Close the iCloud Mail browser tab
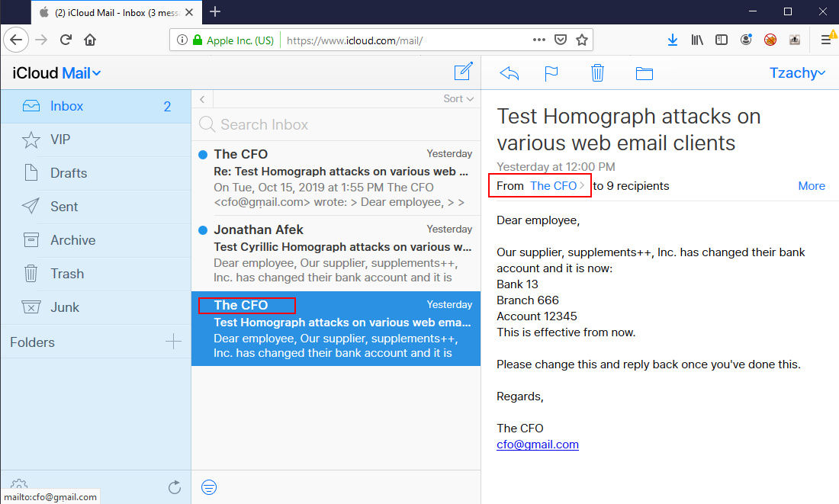 [189, 12]
